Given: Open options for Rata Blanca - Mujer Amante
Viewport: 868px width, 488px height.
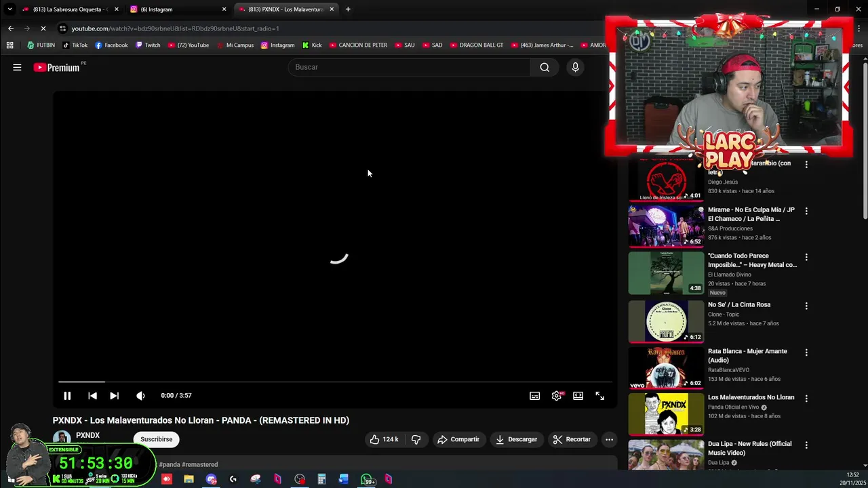Looking at the screenshot, I should (806, 352).
